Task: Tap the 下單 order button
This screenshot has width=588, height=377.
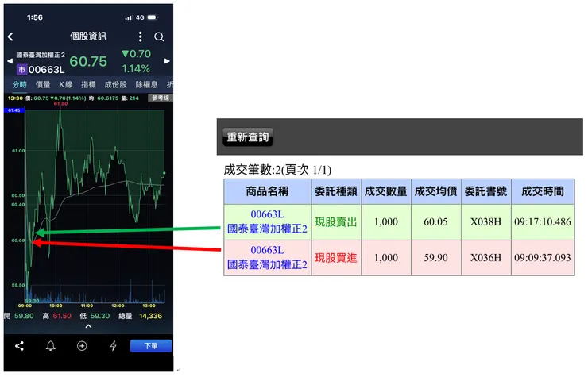Action: pos(151,346)
